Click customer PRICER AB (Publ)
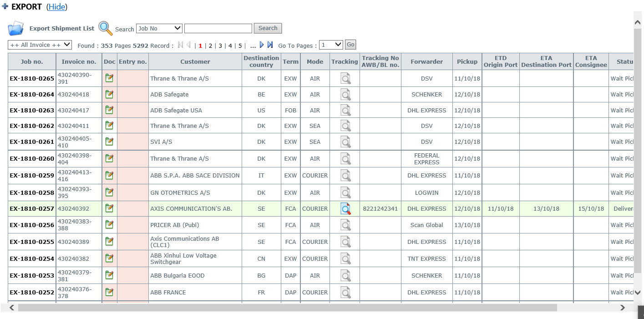 click(175, 225)
